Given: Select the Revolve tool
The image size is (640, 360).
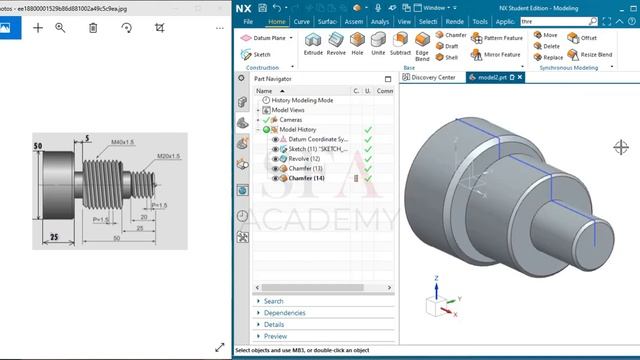Looking at the screenshot, I should 336,44.
